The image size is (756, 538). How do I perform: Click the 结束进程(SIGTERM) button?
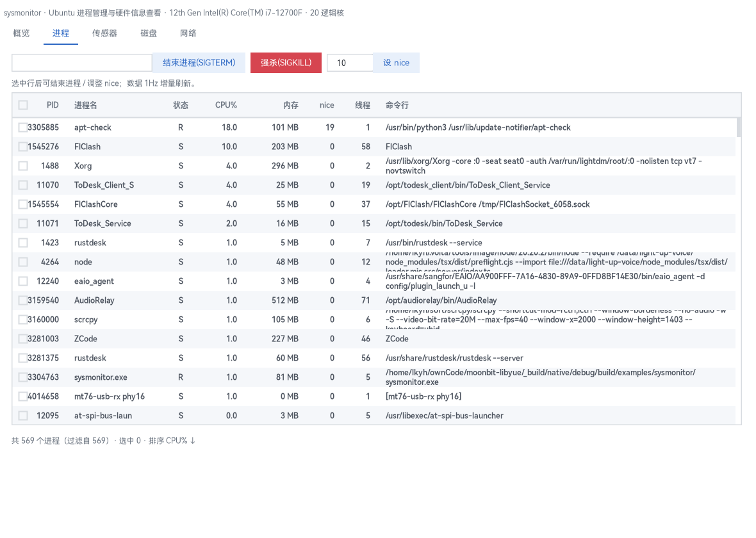pyautogui.click(x=199, y=63)
